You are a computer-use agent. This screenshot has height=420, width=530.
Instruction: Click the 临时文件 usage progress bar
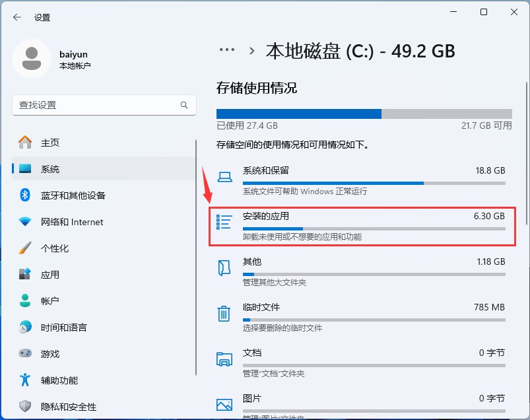[x=374, y=320]
